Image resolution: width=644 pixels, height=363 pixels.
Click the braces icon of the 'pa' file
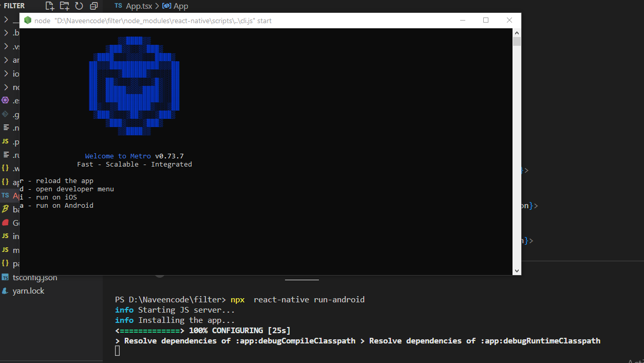pos(6,263)
